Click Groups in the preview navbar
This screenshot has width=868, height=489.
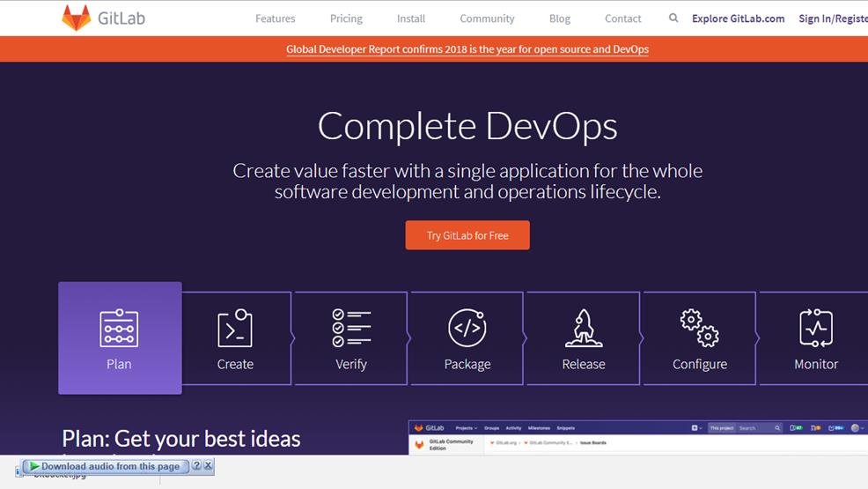click(491, 427)
